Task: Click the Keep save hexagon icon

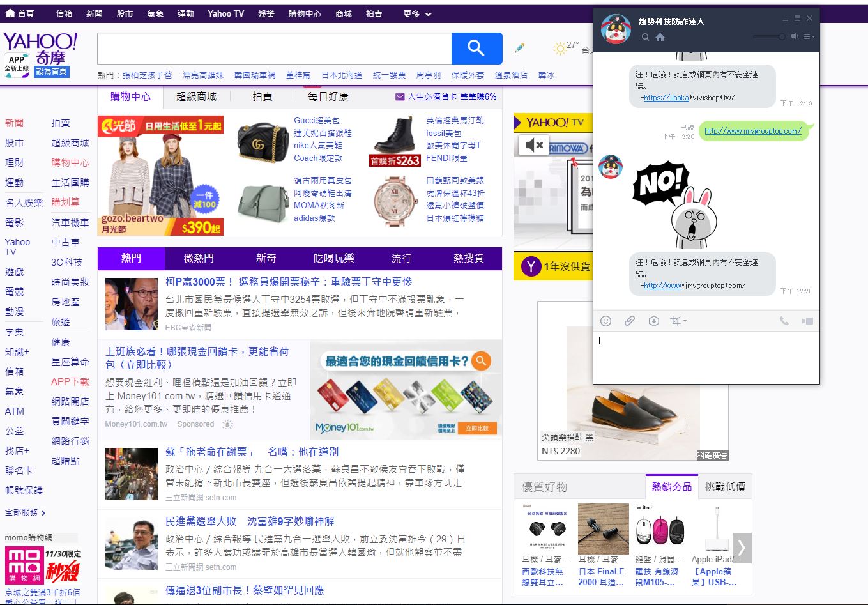Action: click(x=653, y=321)
